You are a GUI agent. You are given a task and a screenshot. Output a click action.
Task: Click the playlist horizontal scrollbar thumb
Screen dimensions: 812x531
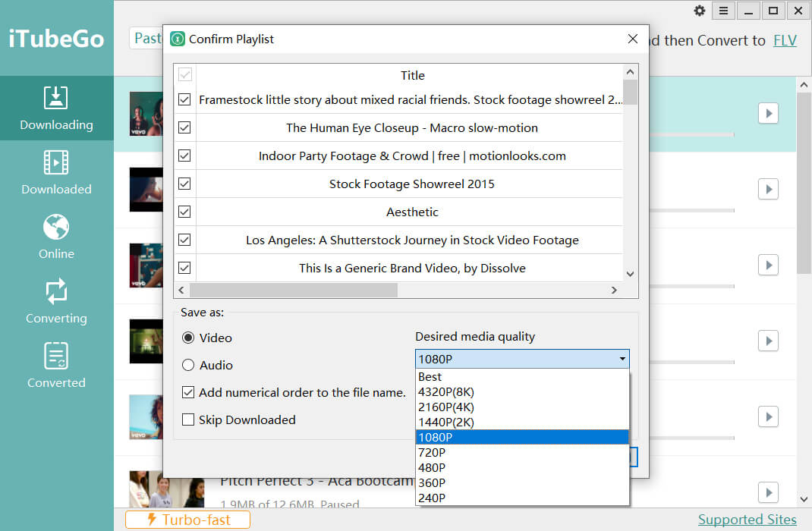click(x=294, y=291)
